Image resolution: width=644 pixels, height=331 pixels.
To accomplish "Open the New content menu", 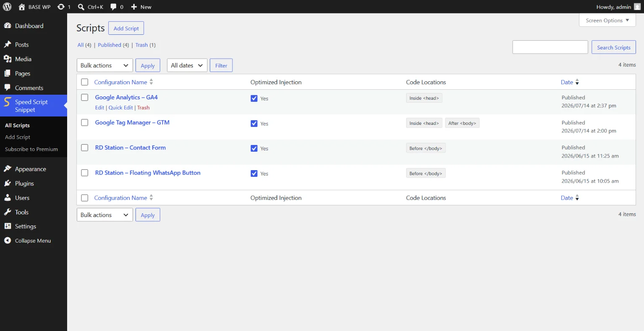I will (141, 7).
